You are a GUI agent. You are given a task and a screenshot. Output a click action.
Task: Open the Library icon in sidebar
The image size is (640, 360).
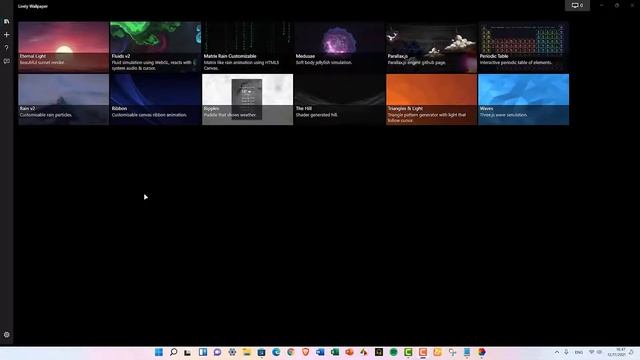7,21
